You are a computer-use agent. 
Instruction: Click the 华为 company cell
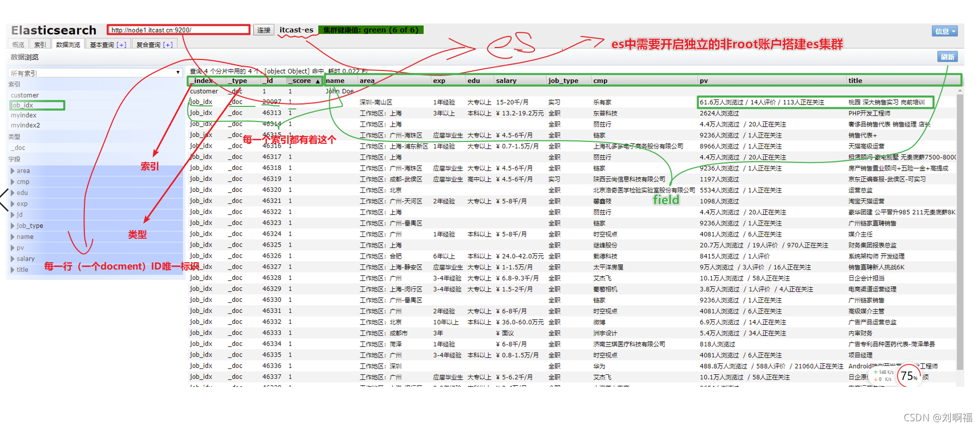pyautogui.click(x=599, y=366)
